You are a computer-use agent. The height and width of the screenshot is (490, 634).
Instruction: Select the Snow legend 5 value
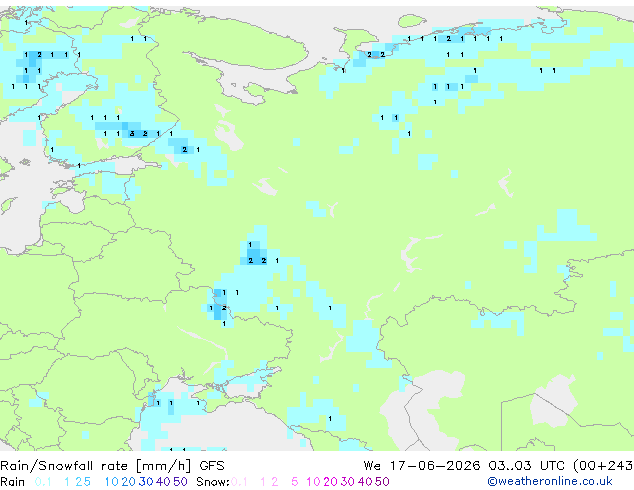(x=295, y=482)
